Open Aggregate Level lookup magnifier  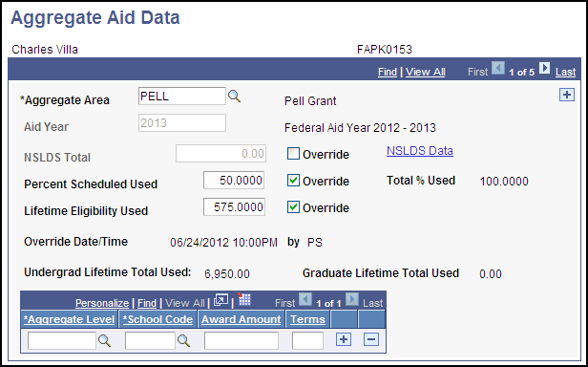click(104, 340)
